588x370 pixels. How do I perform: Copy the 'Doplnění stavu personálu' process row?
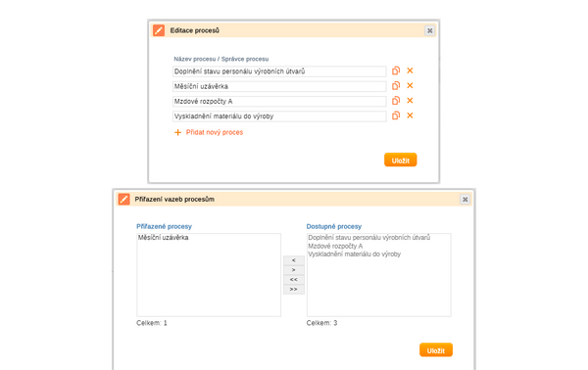pos(396,70)
